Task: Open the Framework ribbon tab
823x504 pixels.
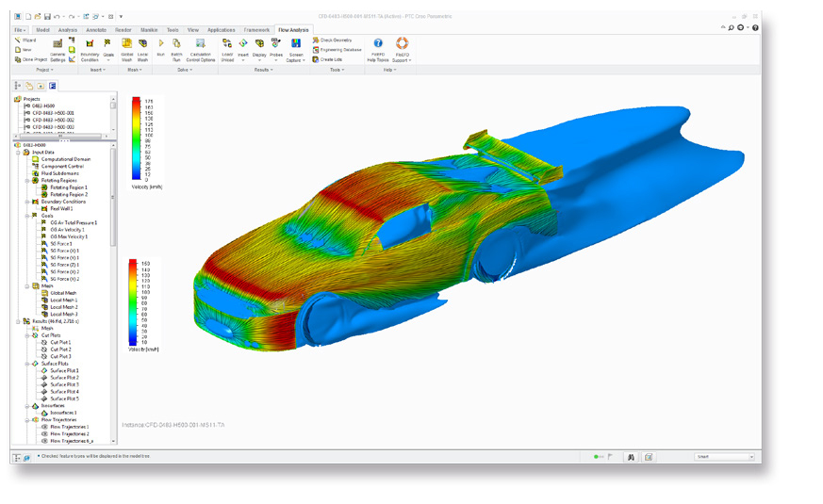Action: click(x=256, y=30)
